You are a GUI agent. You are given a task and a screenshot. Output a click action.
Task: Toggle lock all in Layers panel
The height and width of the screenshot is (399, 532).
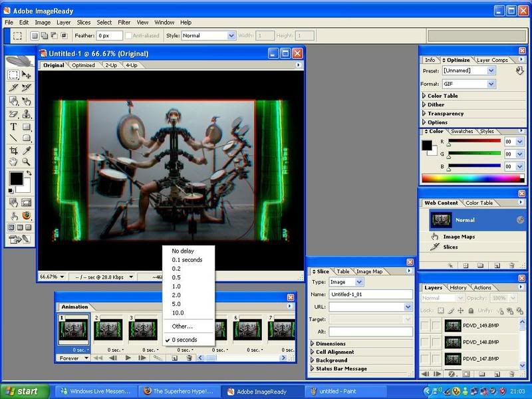[x=471, y=311]
